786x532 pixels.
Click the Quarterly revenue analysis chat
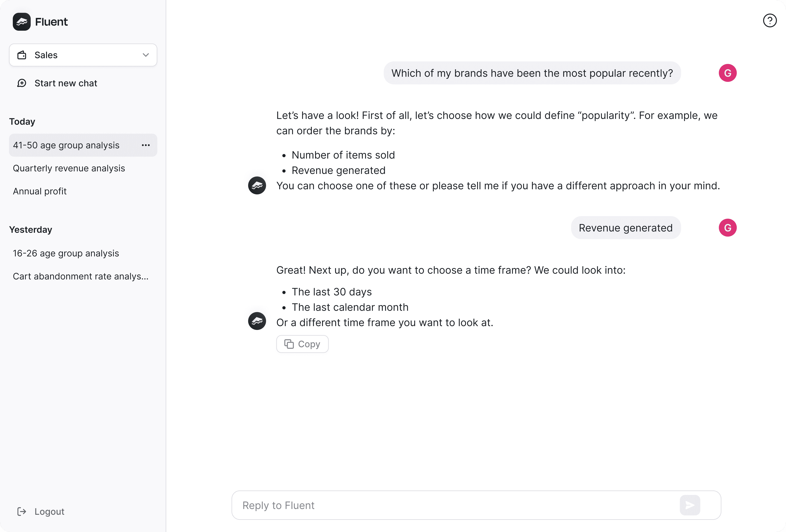[x=69, y=168]
